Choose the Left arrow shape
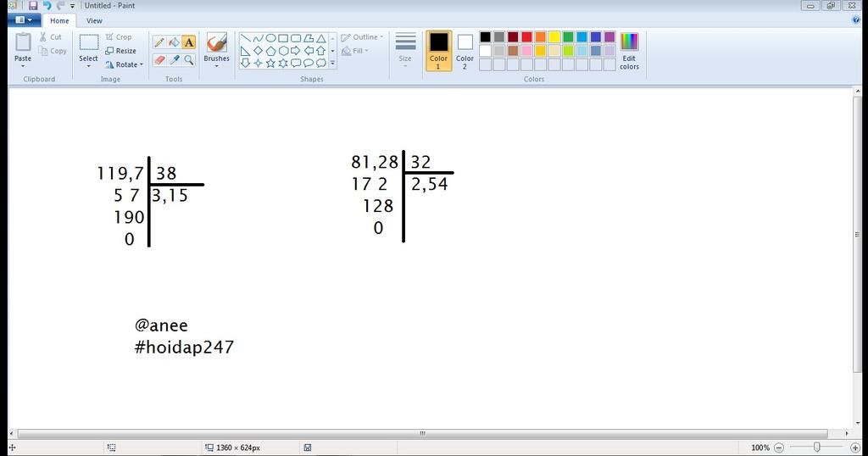The height and width of the screenshot is (456, 868). (309, 51)
